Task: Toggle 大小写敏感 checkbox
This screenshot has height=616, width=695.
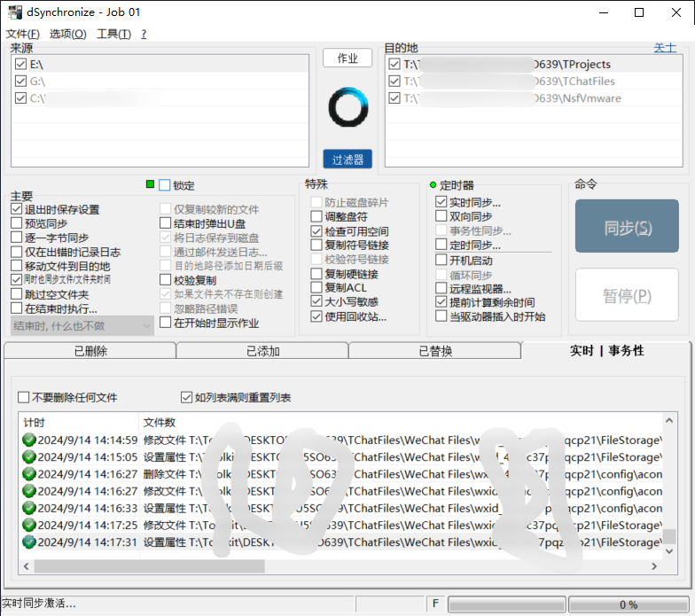Action: pyautogui.click(x=316, y=301)
